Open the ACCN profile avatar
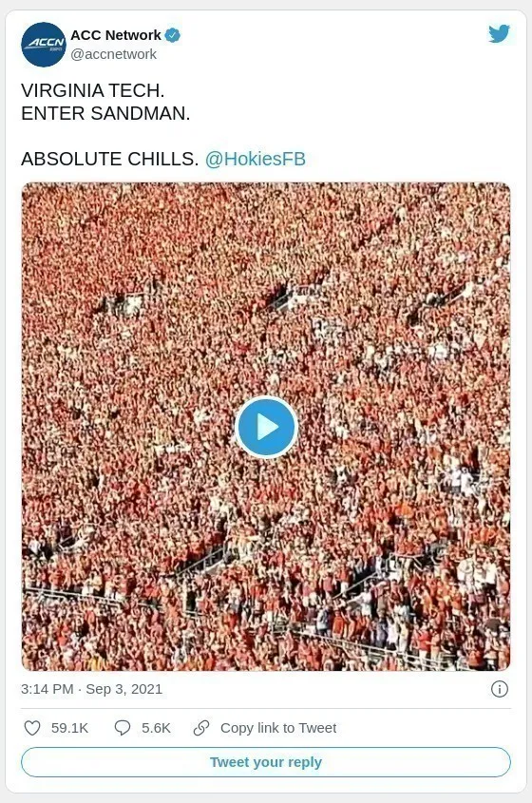532x803 pixels. pyautogui.click(x=44, y=45)
